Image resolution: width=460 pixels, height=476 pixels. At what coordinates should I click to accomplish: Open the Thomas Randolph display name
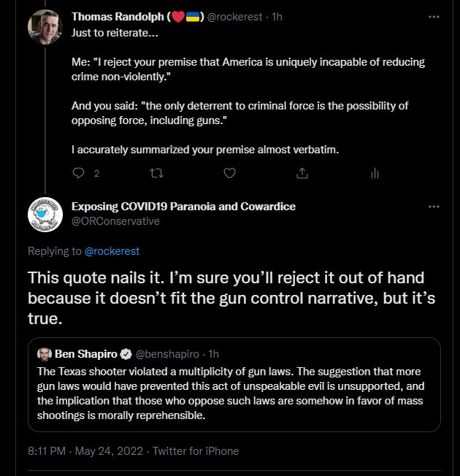118,17
